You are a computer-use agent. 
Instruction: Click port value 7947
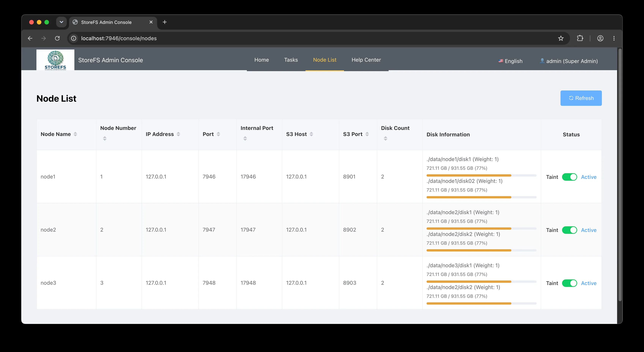(209, 230)
